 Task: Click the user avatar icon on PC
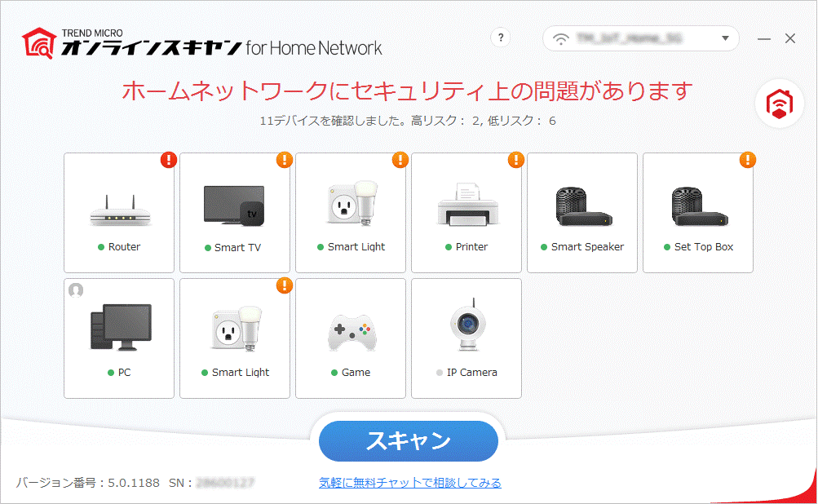point(76,290)
